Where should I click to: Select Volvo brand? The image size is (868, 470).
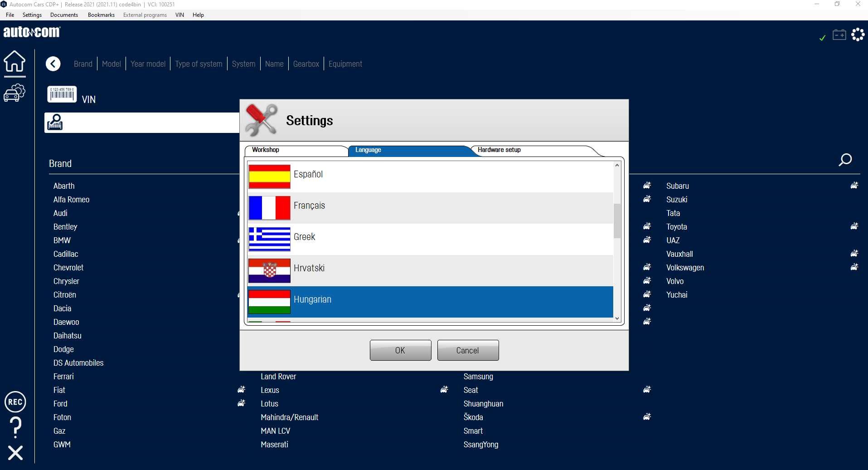coord(675,281)
